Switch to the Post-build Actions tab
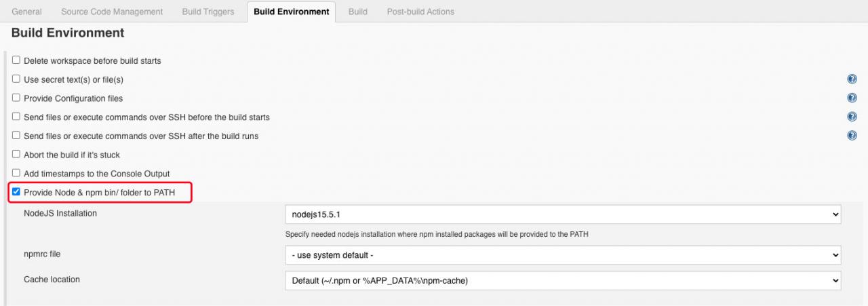Image resolution: width=868 pixels, height=306 pixels. (x=420, y=12)
